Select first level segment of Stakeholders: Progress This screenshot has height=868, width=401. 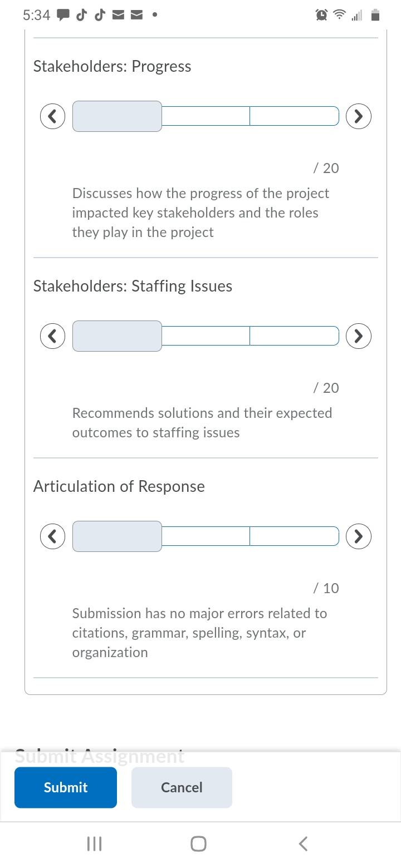click(117, 116)
